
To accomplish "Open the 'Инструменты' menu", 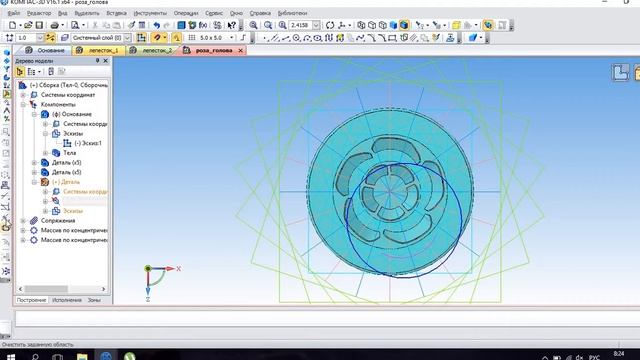I will point(150,13).
